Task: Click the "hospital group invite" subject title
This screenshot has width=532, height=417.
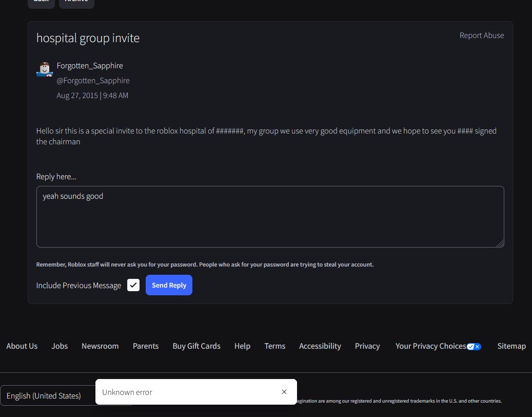Action: pos(88,38)
